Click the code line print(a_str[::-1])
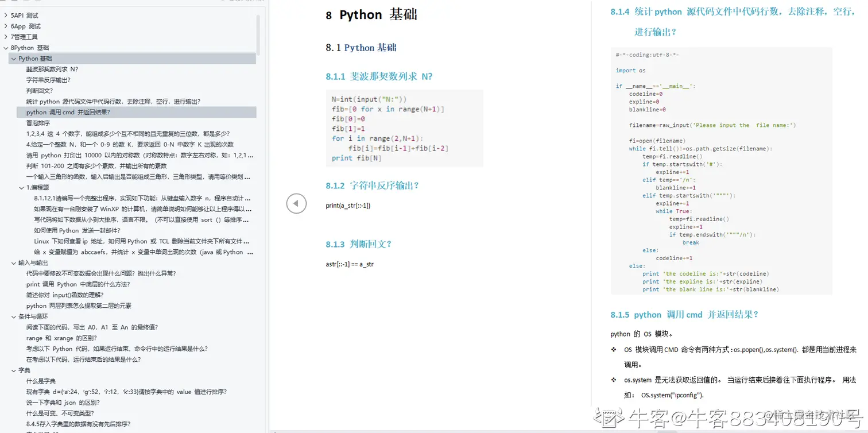868x433 pixels. (x=348, y=205)
